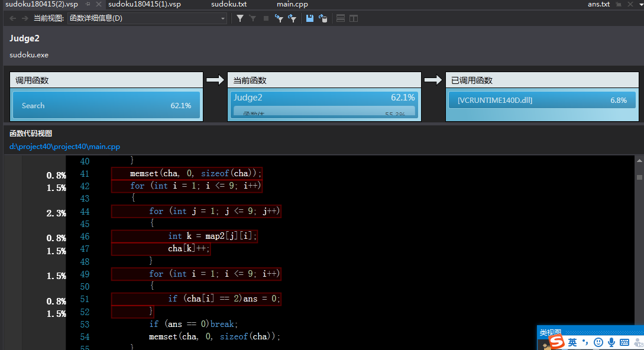Expand the open documents tab overflow arrow
The image size is (644, 350).
[640, 4]
